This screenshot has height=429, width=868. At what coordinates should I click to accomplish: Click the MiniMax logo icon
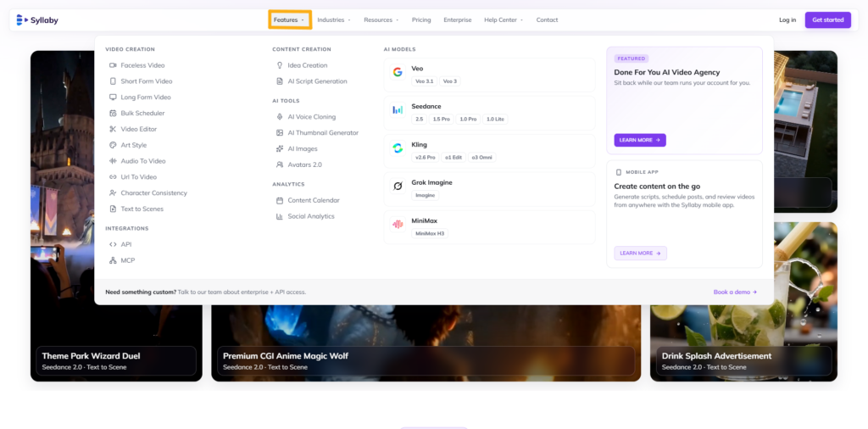398,224
